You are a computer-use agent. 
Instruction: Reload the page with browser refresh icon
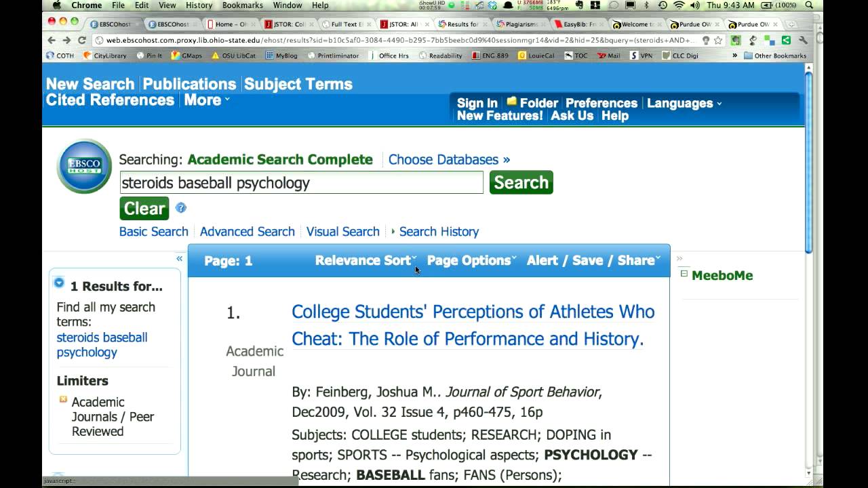[82, 40]
